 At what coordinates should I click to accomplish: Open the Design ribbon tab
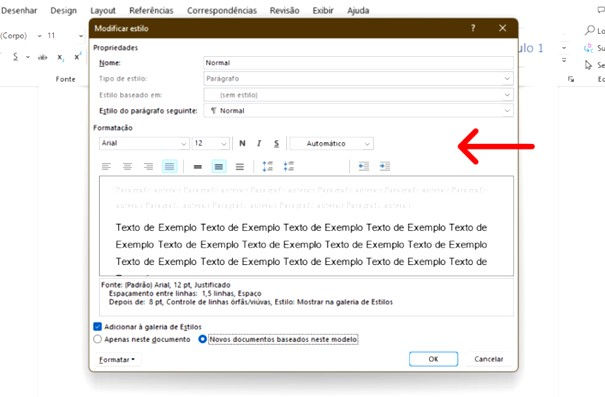click(64, 10)
